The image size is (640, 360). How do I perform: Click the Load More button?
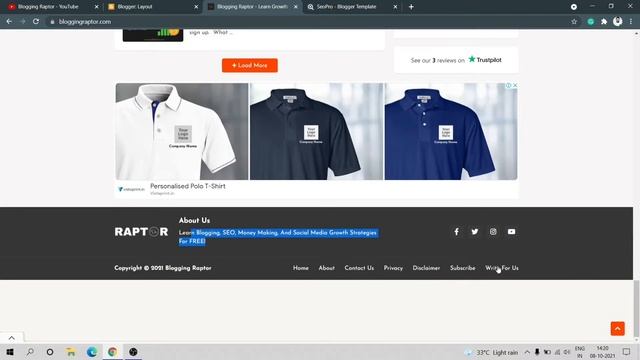pyautogui.click(x=250, y=65)
